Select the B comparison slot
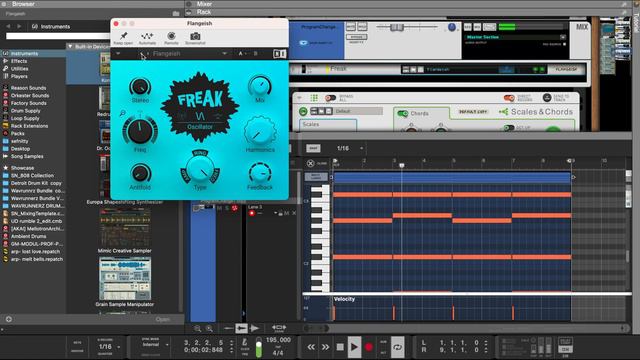 (256, 53)
